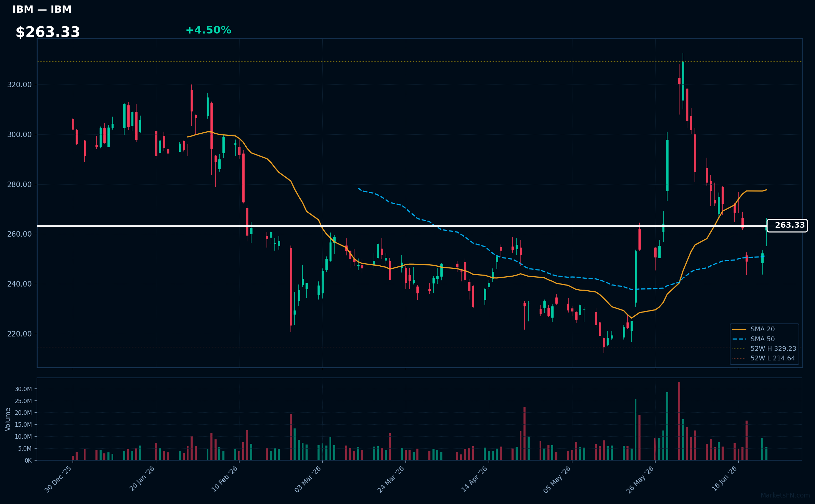The height and width of the screenshot is (504, 815).
Task: Click the 24 Mar '26 date label
Action: pyautogui.click(x=391, y=479)
